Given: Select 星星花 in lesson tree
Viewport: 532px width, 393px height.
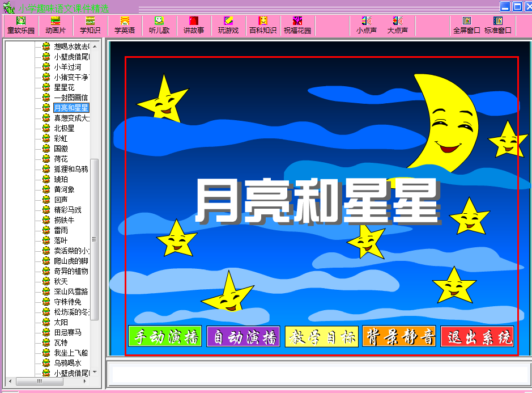Looking at the screenshot, I should pos(64,88).
